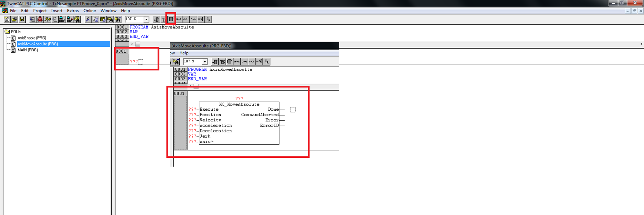
Task: Click the Set/Reset SR icon in the main toolbar
Action: pyautogui.click(x=208, y=19)
